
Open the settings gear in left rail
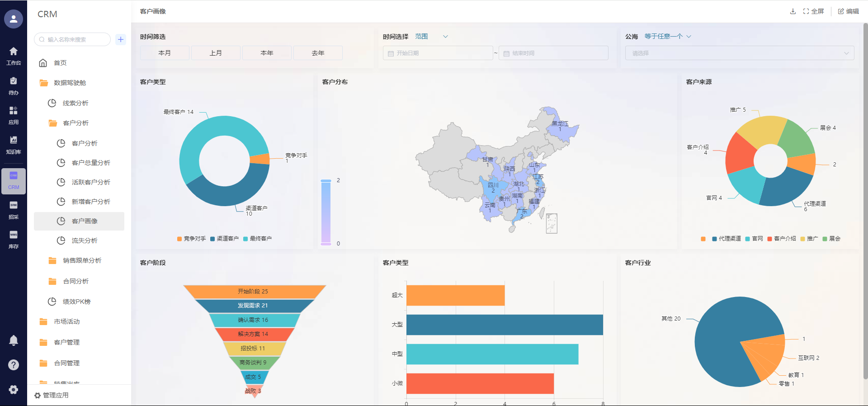pos(14,389)
